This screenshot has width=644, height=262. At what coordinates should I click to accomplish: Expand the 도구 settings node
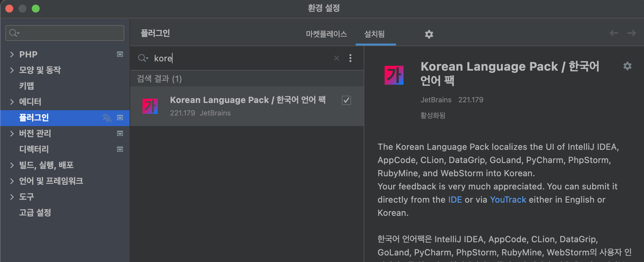12,197
